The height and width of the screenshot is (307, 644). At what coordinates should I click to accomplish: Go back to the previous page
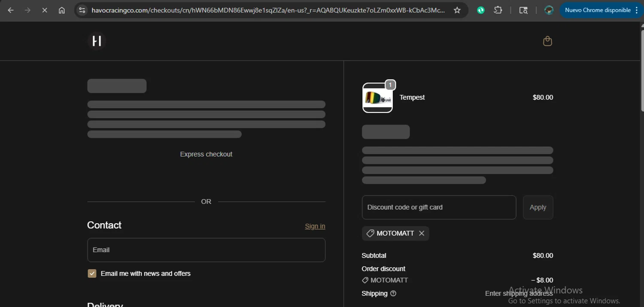11,10
